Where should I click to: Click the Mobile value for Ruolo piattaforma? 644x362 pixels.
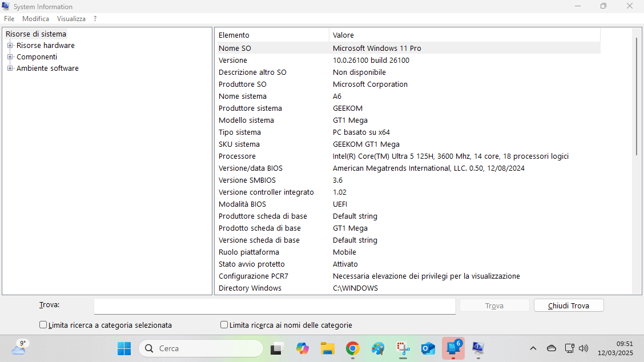point(344,252)
